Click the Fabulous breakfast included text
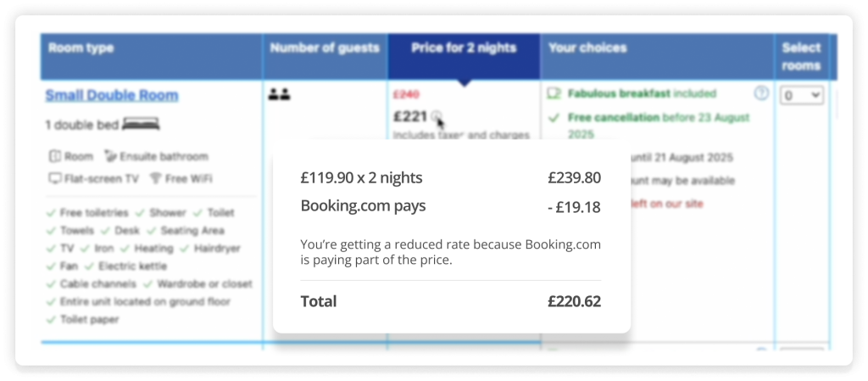 pos(642,93)
